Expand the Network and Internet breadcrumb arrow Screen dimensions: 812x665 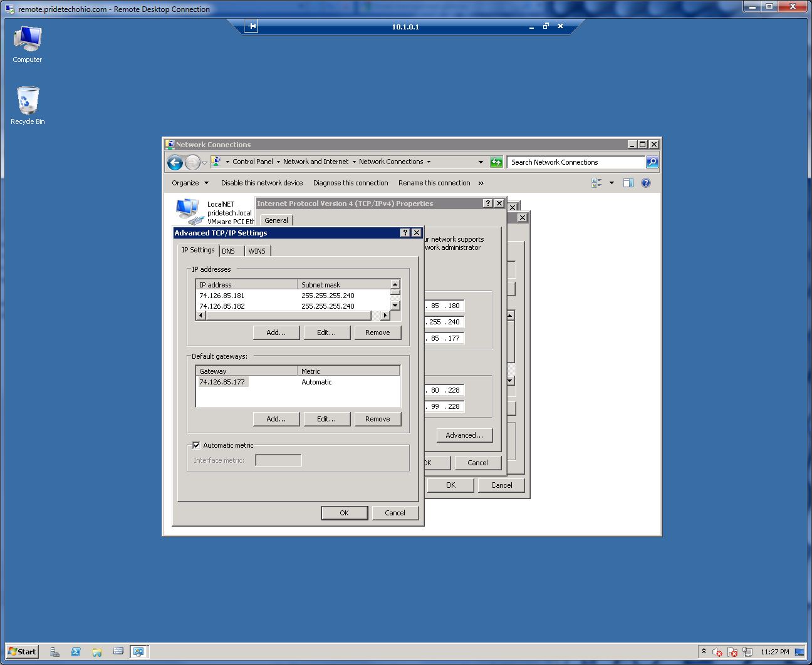pos(354,162)
